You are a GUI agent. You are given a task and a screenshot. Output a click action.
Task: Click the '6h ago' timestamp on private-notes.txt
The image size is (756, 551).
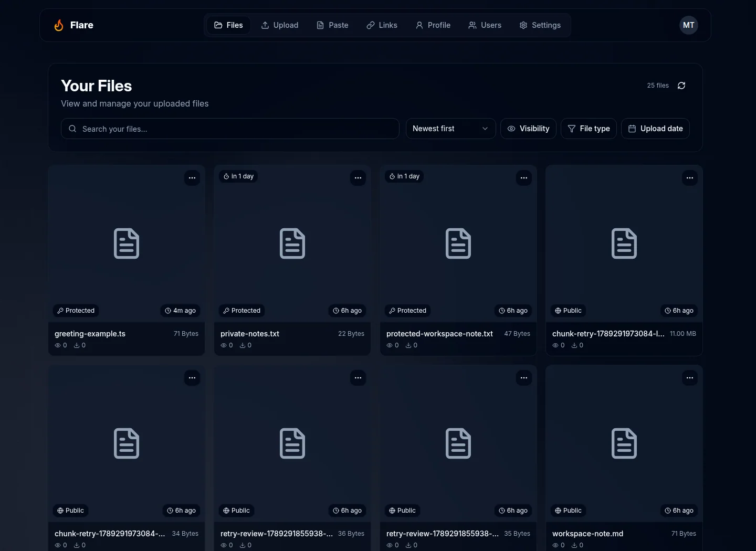click(347, 311)
